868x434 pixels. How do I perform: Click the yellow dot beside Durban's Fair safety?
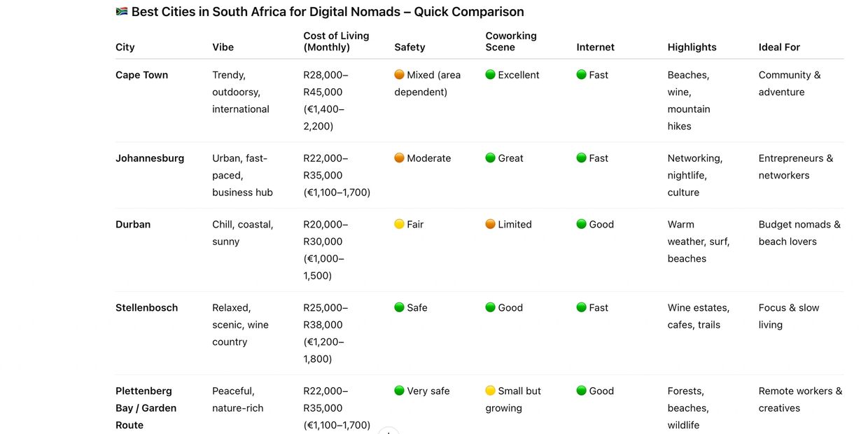click(399, 225)
